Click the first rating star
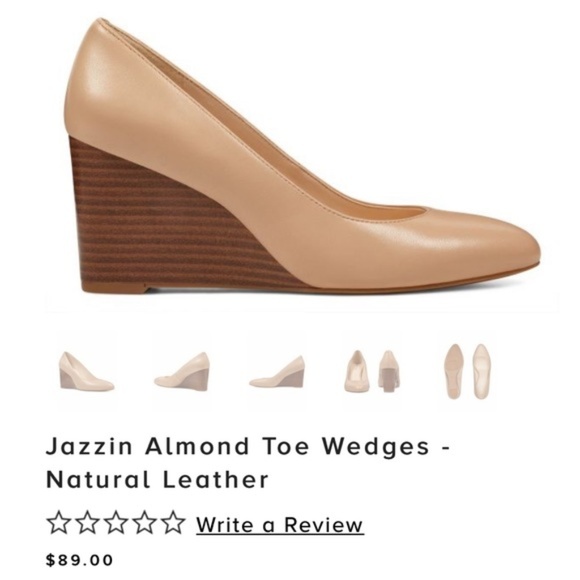 tap(58, 522)
